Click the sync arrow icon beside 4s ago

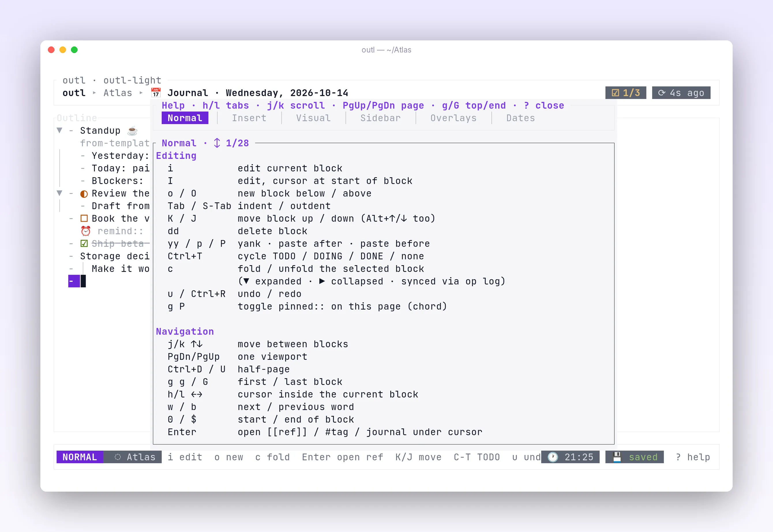click(x=662, y=93)
